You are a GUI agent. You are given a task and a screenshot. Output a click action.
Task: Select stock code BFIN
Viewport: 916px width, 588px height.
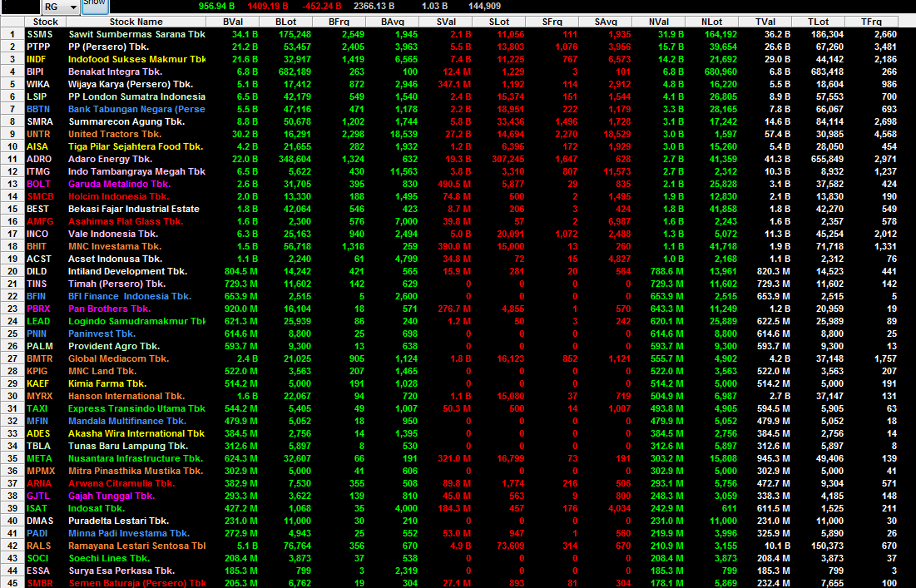click(37, 296)
